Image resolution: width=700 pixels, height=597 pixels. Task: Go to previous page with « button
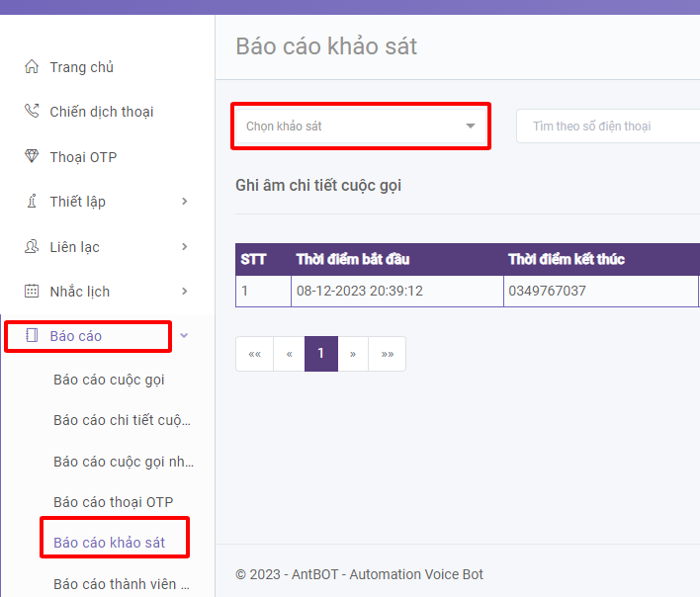pos(289,354)
